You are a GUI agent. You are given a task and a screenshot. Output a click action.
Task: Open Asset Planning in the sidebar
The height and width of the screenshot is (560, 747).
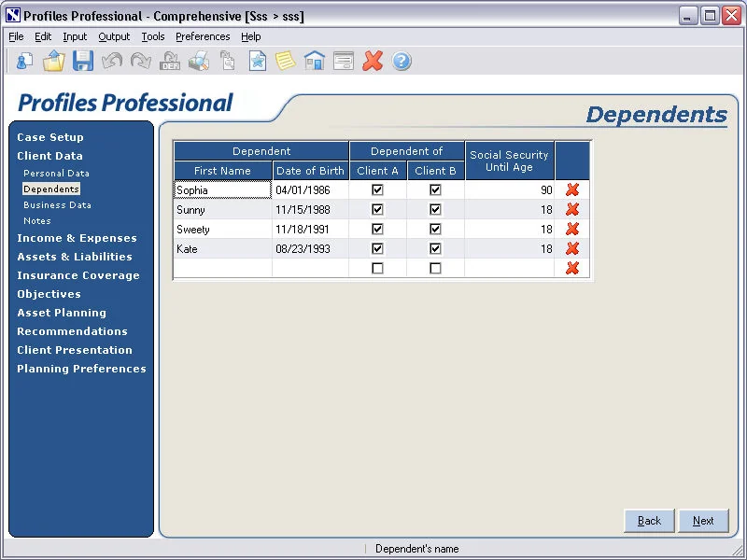click(62, 313)
